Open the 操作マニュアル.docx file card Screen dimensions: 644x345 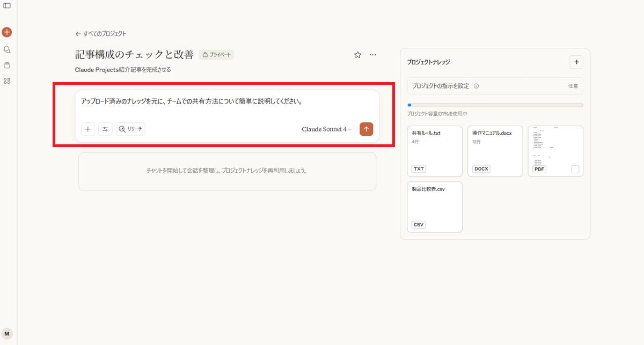(x=495, y=151)
